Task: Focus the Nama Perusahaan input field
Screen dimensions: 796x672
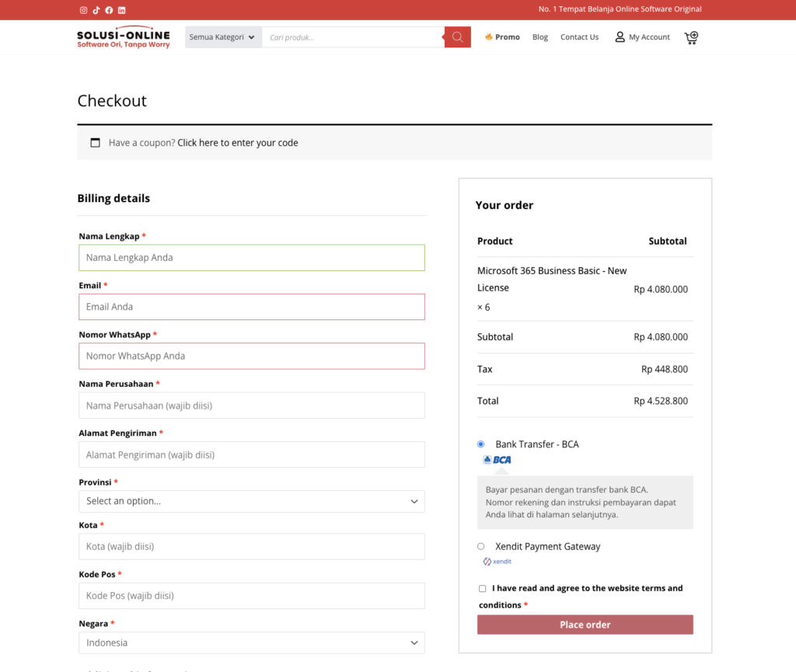Action: tap(252, 406)
